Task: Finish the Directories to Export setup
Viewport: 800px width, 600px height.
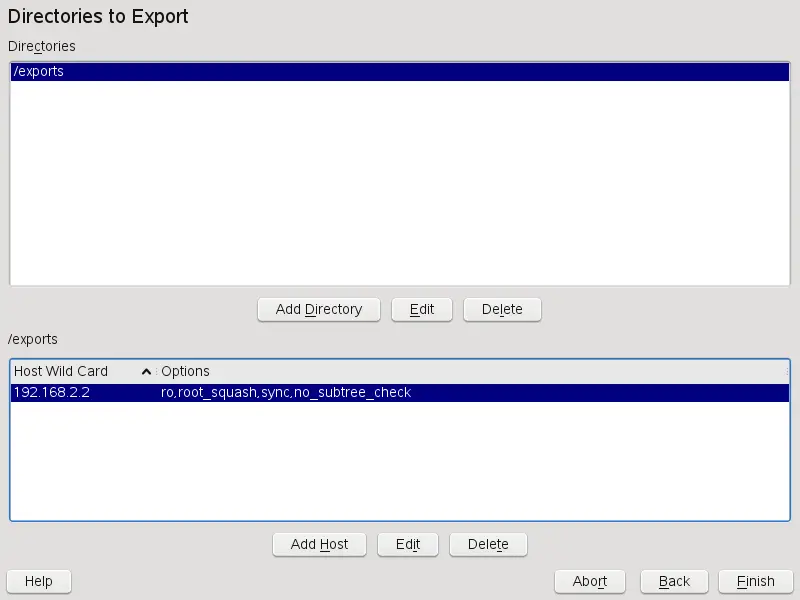Action: tap(755, 581)
